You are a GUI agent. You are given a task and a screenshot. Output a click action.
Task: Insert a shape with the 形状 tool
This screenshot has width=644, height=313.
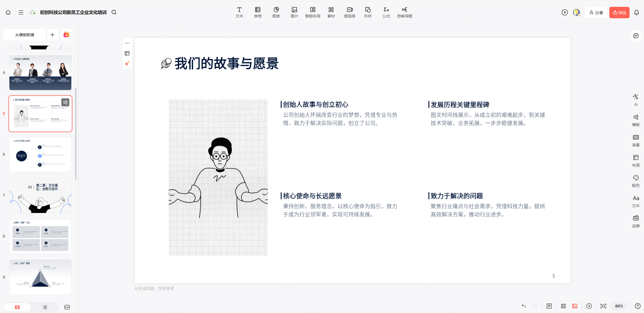pos(368,12)
